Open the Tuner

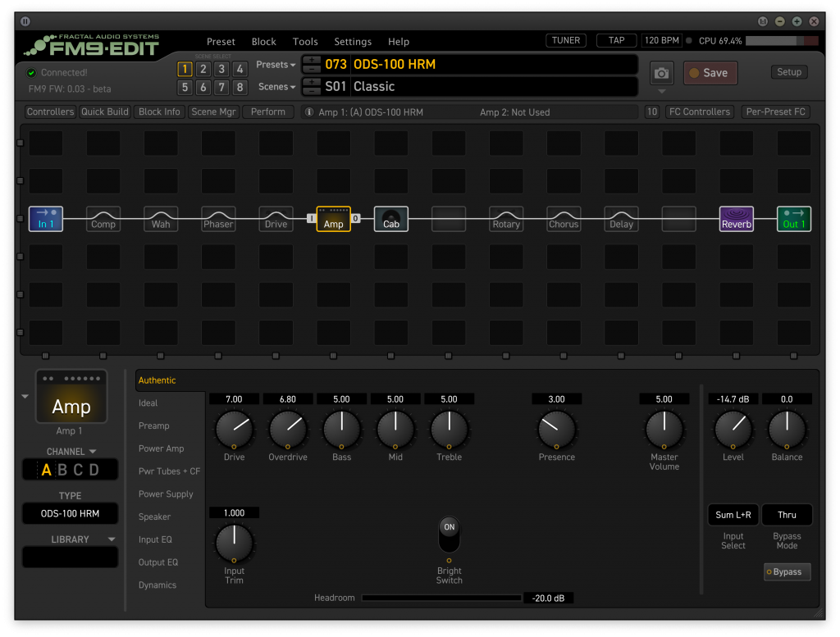(x=566, y=40)
